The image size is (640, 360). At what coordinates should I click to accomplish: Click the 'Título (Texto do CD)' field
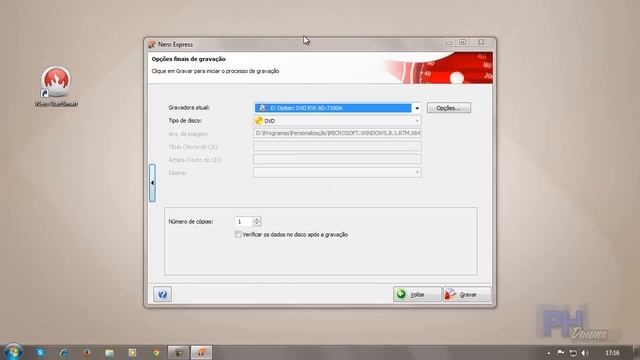(337, 147)
